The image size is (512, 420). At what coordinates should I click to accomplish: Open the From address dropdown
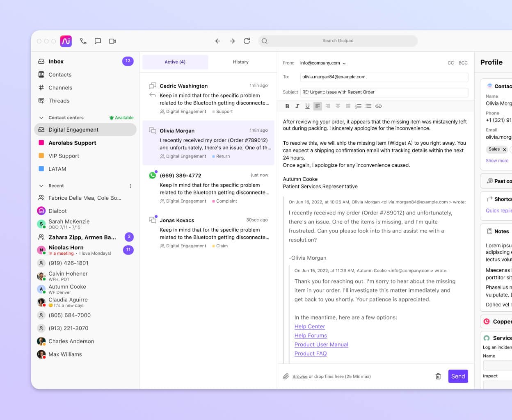pyautogui.click(x=344, y=63)
